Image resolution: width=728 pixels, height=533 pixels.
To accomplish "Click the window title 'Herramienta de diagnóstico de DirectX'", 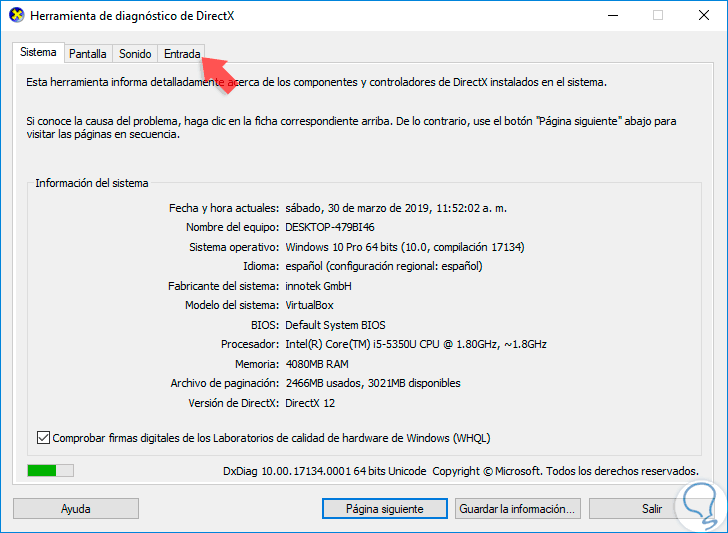I will (x=132, y=16).
